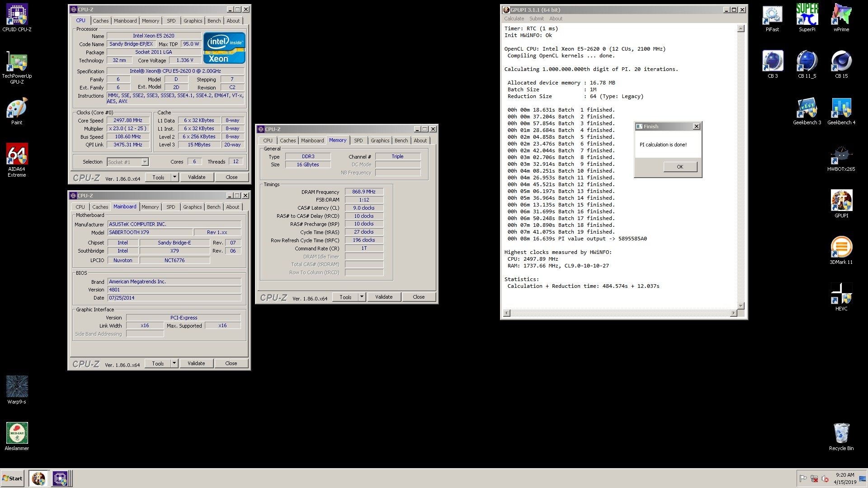Screen dimensions: 868x488
Task: Switch to Caches tab in top CPU-Z window
Action: (100, 21)
